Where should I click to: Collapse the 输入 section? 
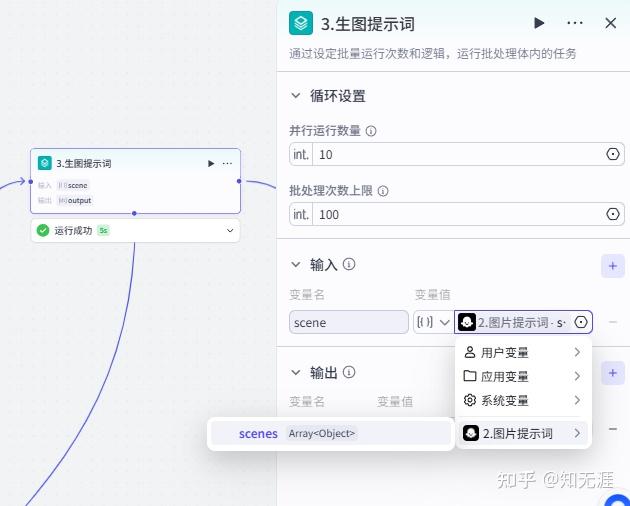pos(296,264)
